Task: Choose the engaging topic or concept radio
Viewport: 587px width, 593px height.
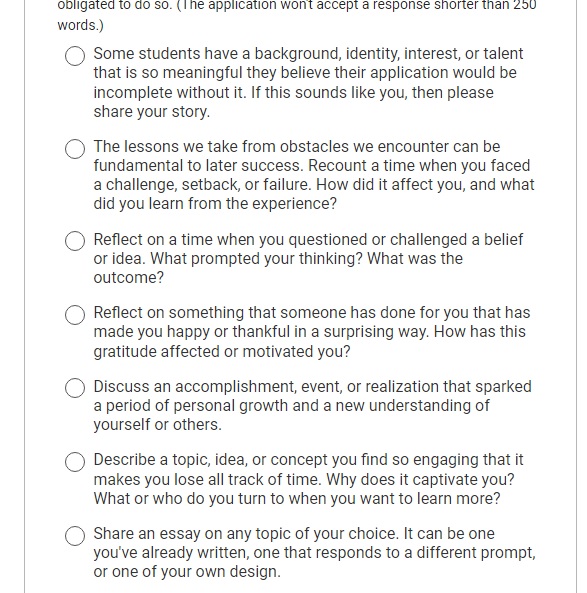Action: pyautogui.click(x=75, y=462)
